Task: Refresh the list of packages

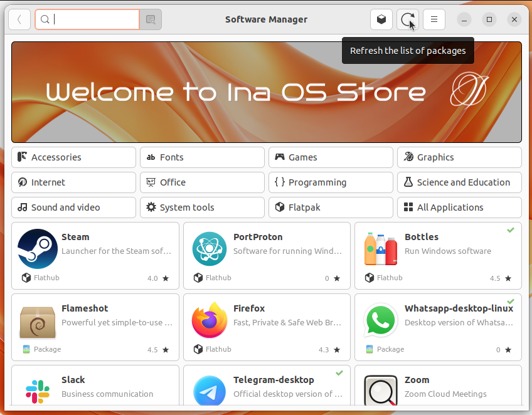Action: [x=408, y=19]
